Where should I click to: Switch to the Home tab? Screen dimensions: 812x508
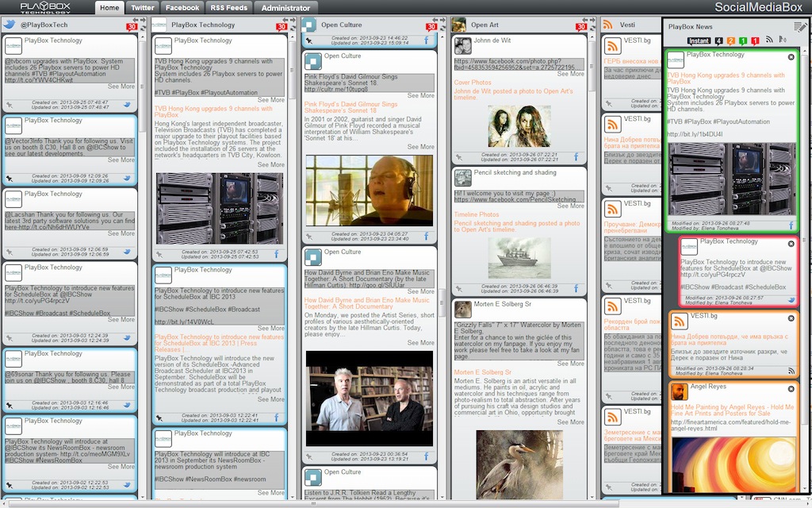click(x=109, y=8)
